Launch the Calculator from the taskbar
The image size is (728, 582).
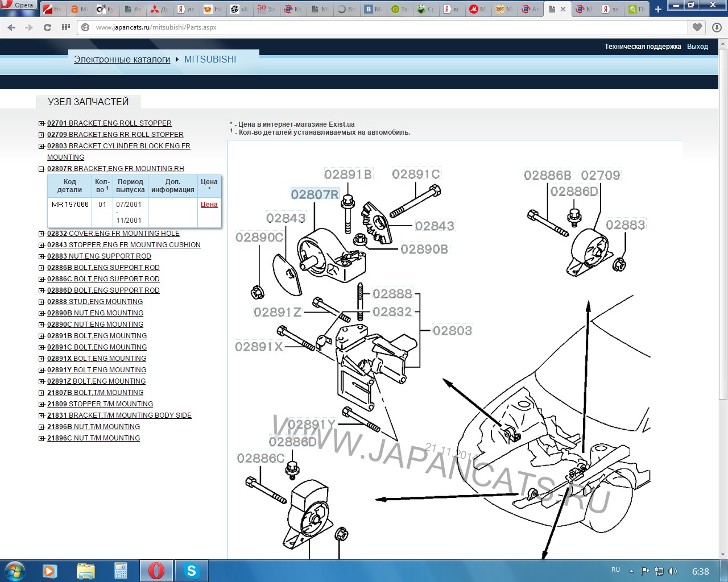121,571
